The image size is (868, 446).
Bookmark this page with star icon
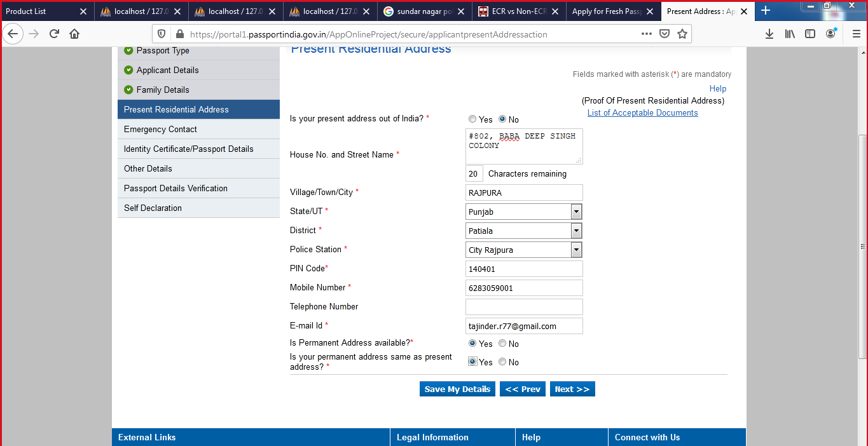[x=682, y=34]
